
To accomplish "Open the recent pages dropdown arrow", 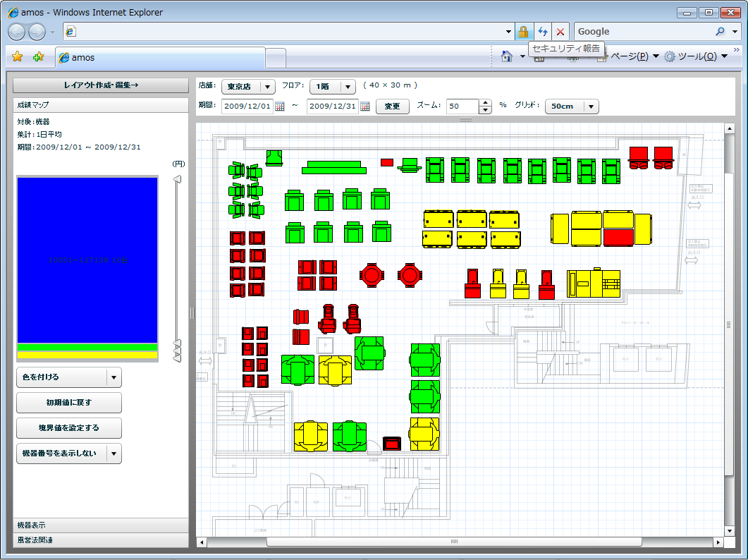I will 52,32.
